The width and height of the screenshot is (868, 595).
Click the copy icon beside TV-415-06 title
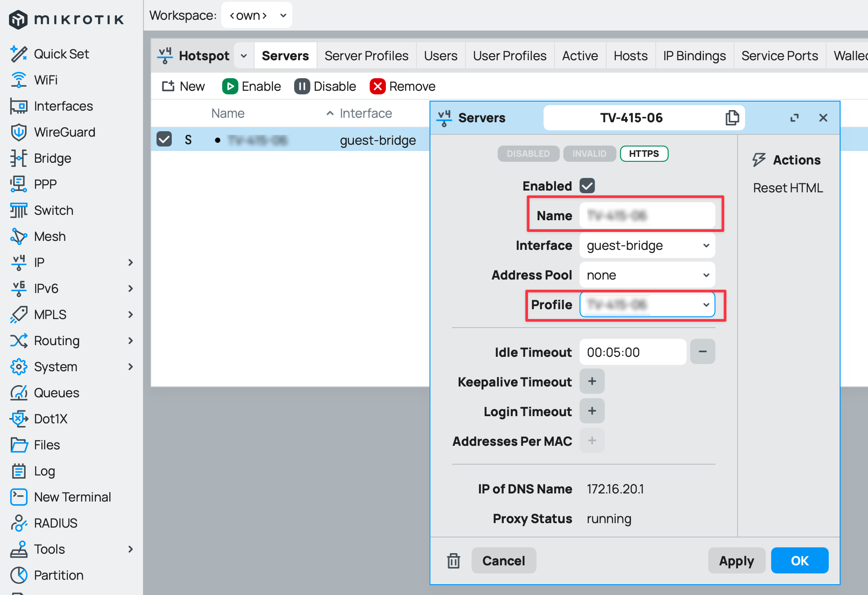click(732, 118)
